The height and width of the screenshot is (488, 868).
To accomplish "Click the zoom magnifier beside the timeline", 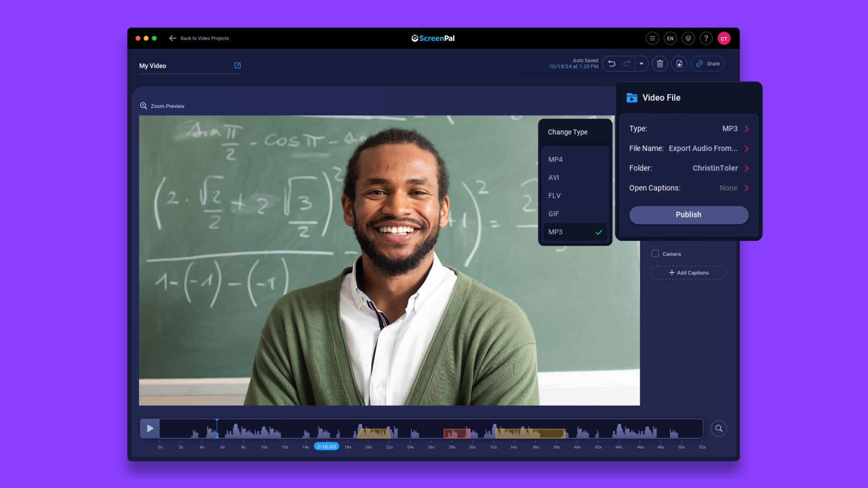I will pos(718,428).
